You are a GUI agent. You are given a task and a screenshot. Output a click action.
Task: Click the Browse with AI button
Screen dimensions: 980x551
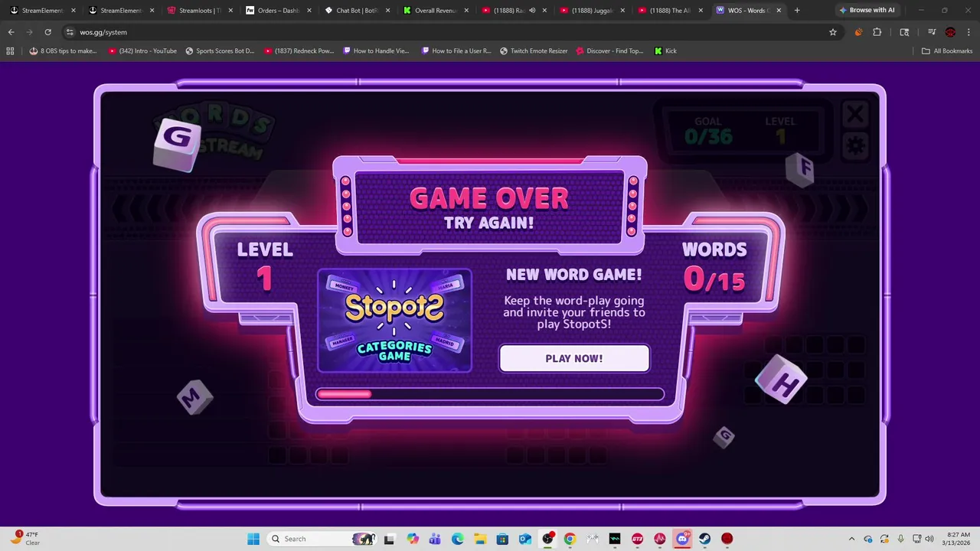tap(867, 10)
